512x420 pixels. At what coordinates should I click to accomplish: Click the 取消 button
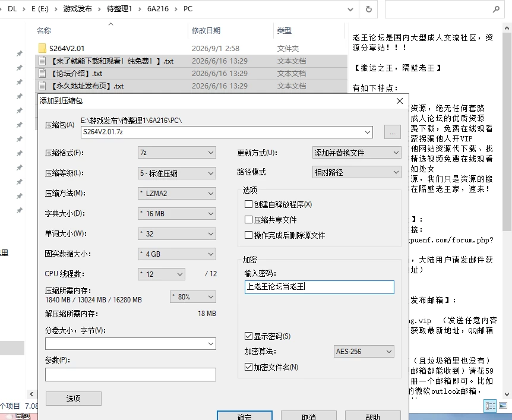pos(309,416)
